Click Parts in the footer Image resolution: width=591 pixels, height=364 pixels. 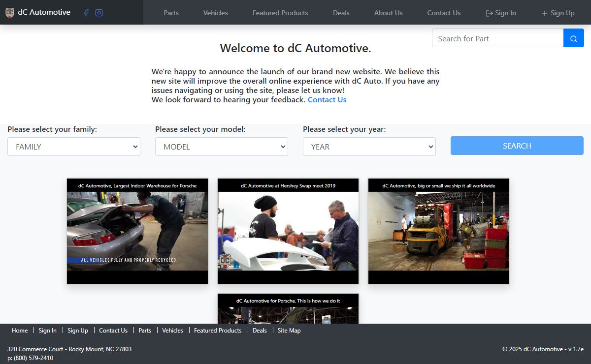pyautogui.click(x=145, y=331)
